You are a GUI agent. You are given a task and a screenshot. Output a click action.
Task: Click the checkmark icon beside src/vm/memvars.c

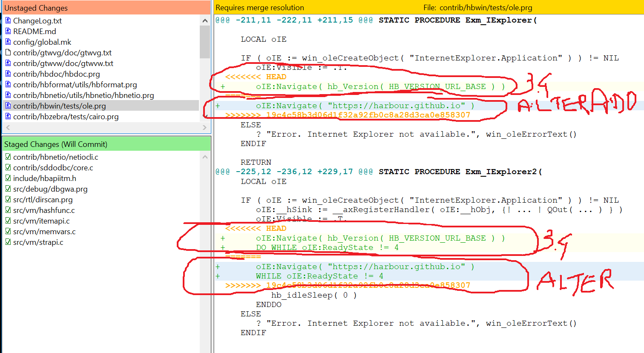click(x=8, y=231)
